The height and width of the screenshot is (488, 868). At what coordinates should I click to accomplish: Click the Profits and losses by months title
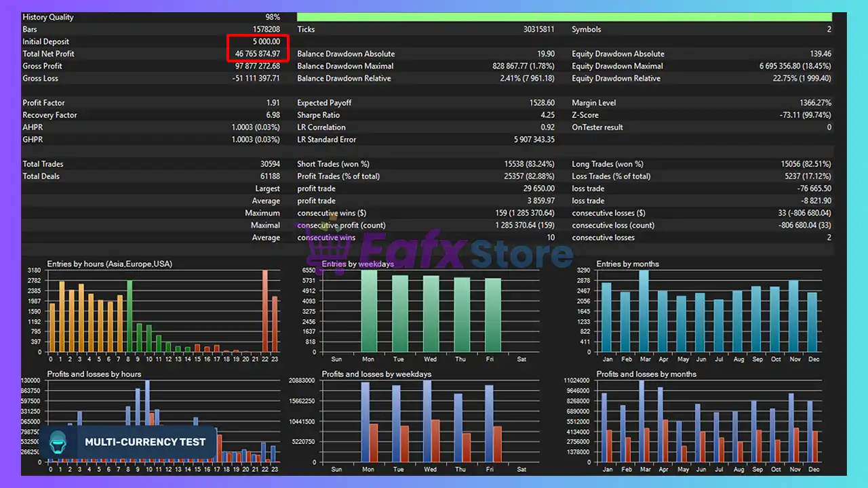[646, 374]
